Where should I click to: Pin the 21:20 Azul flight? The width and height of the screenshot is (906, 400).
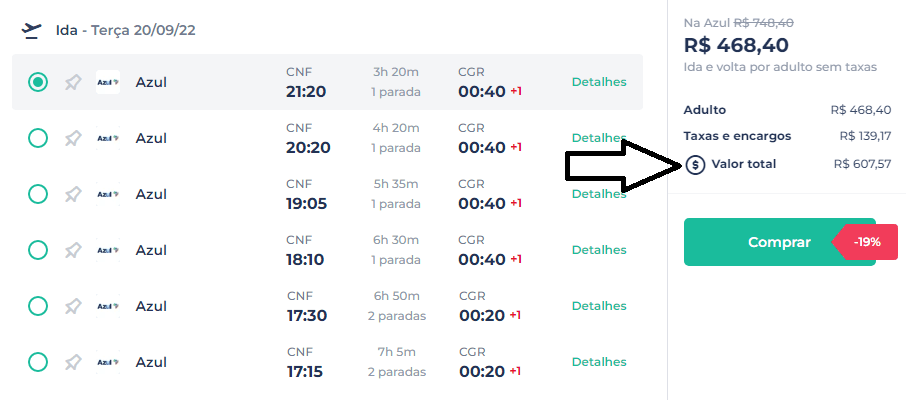click(73, 83)
